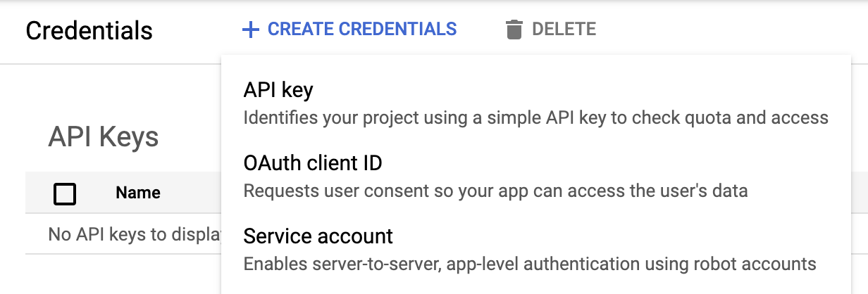
Task: Click the "Credentials" page title
Action: (x=89, y=31)
